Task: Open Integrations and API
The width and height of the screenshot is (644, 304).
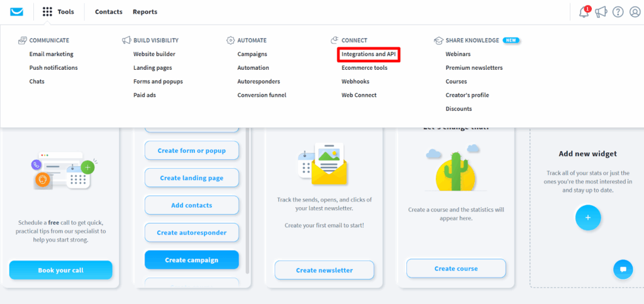Action: pyautogui.click(x=369, y=54)
